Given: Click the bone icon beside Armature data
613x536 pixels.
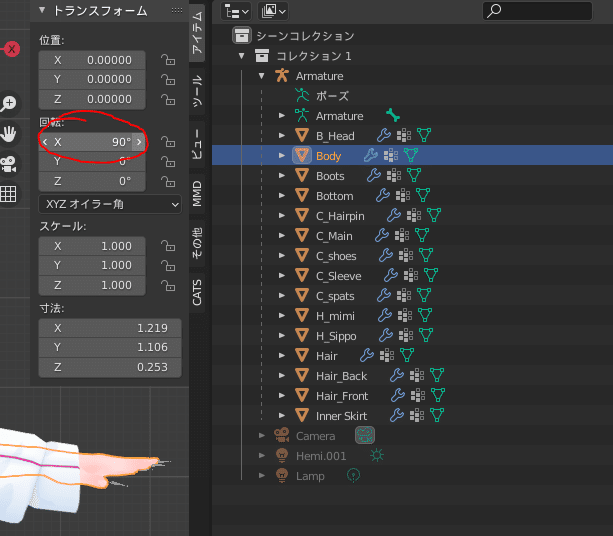Looking at the screenshot, I should [393, 115].
